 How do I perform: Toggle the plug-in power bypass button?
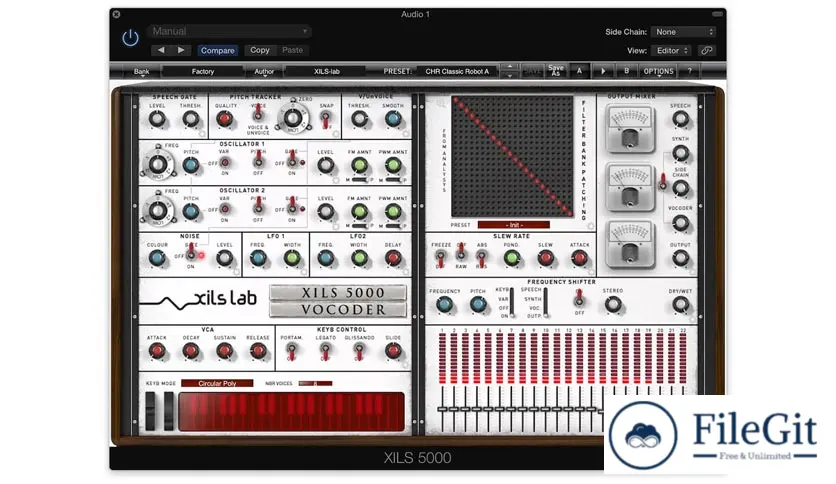(131, 38)
